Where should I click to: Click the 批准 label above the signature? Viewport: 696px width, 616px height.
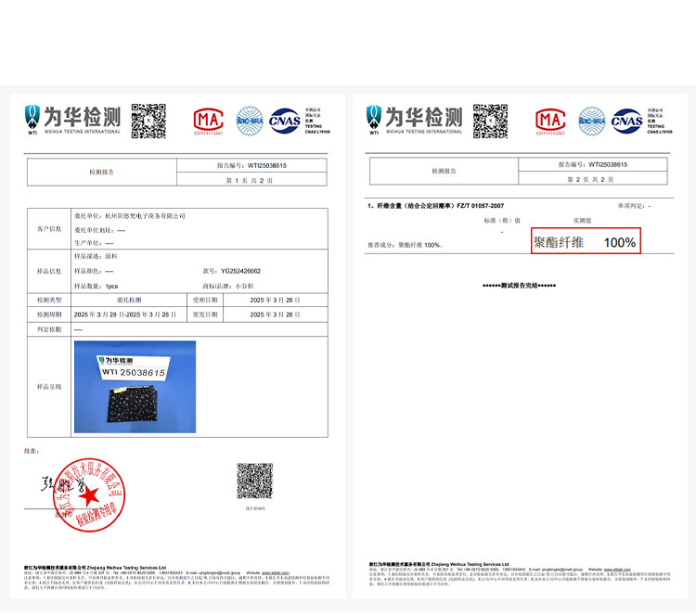click(32, 451)
